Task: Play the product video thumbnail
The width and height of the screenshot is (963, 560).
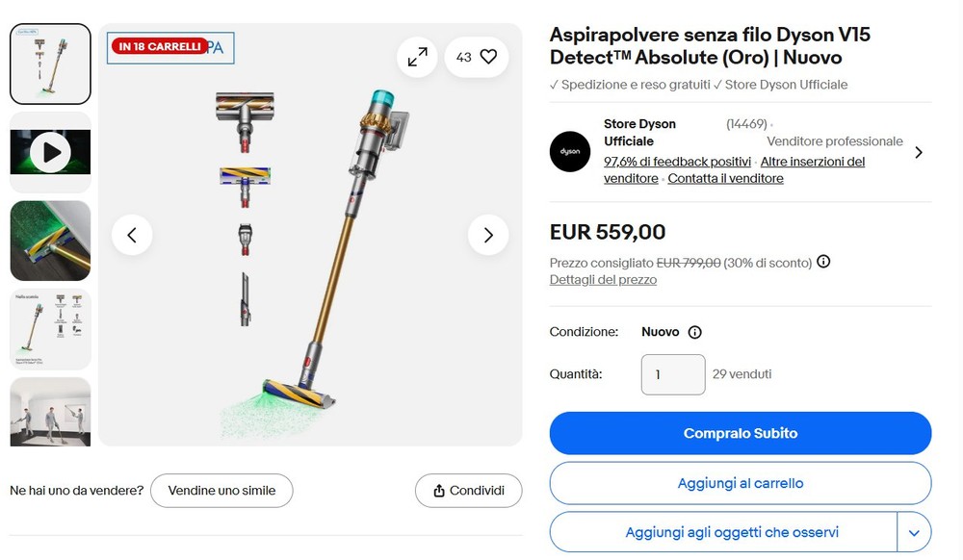Action: (x=50, y=152)
